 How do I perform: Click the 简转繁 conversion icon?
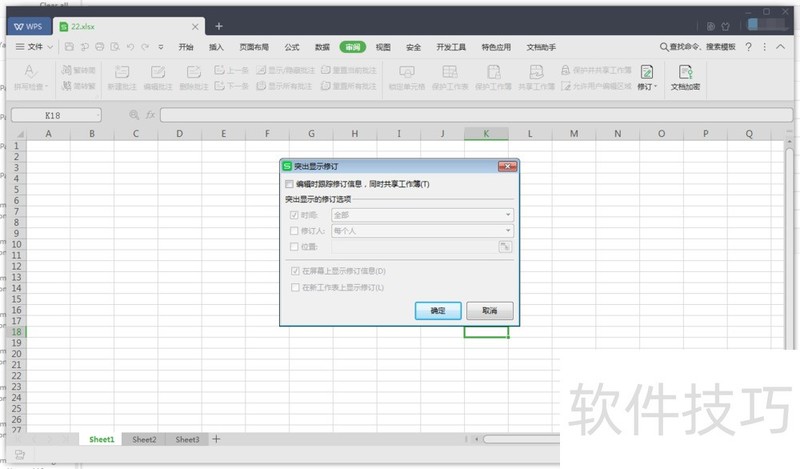coord(66,86)
